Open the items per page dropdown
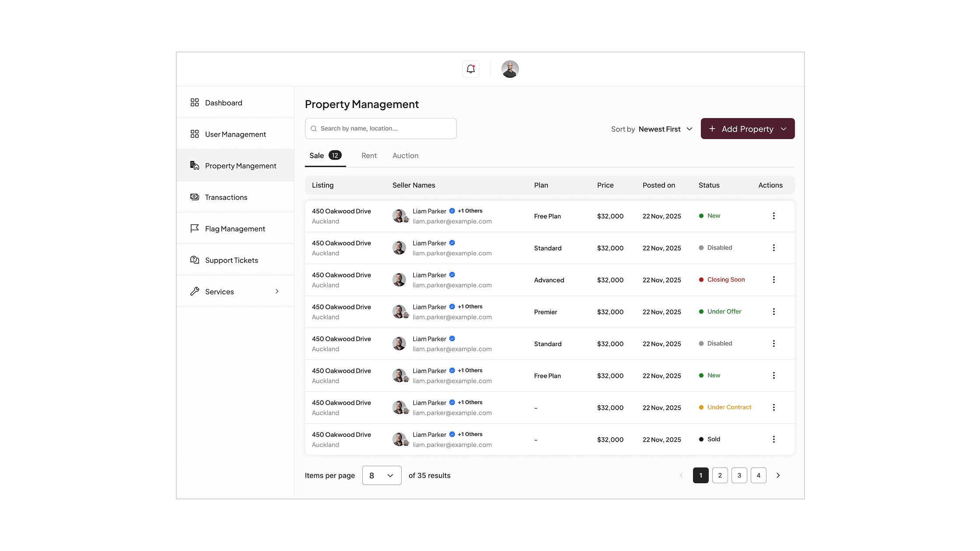Screen dimensions: 980x551 click(382, 475)
